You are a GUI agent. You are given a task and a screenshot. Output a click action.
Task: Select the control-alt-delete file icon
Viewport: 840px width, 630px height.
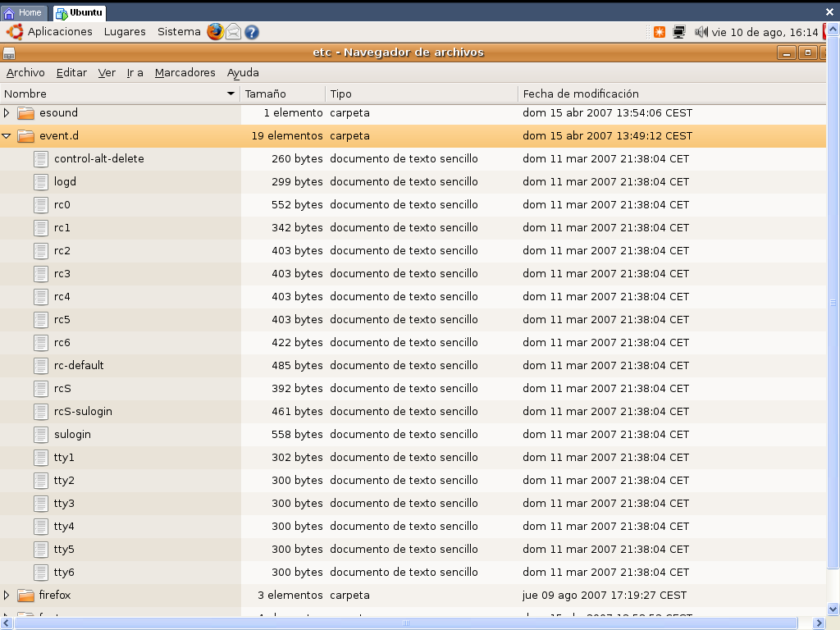41,159
